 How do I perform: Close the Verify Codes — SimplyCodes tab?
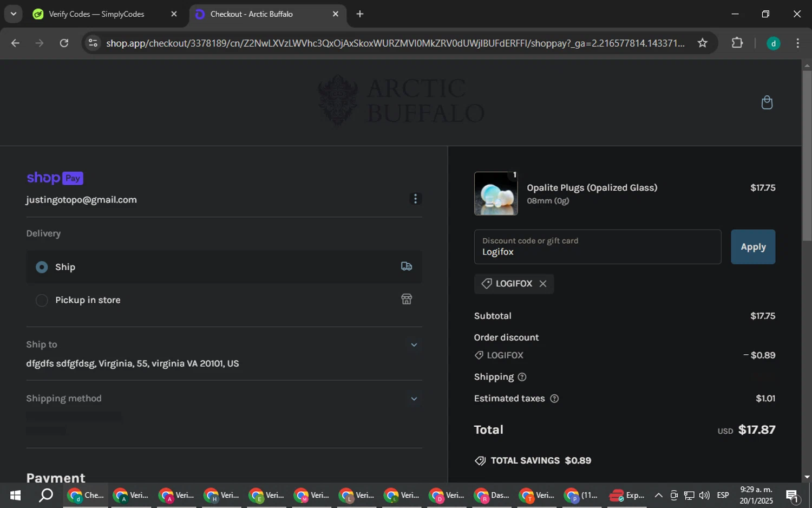click(174, 14)
